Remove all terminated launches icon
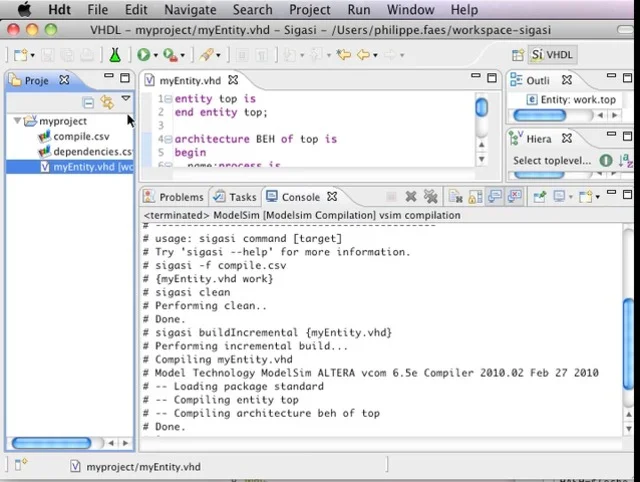Screen dimensions: 640x482 point(430,197)
